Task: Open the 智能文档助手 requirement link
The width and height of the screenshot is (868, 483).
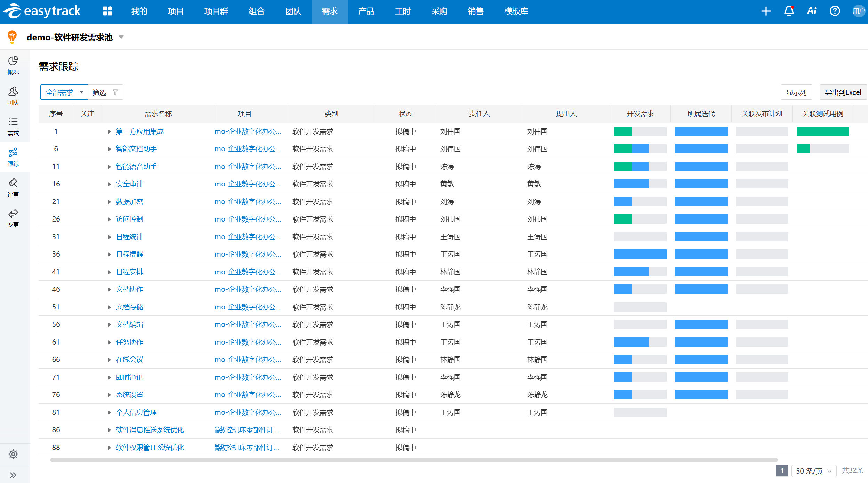Action: pos(136,149)
